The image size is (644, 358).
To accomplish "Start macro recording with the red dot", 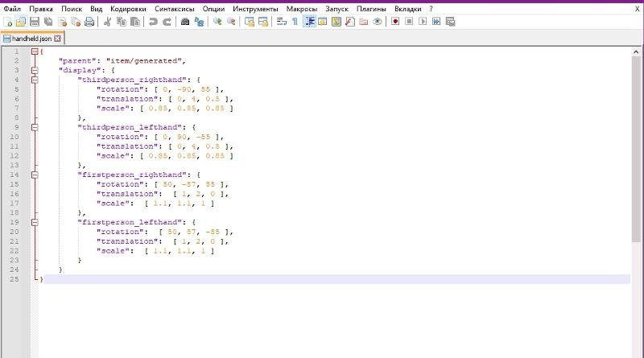I will [x=395, y=22].
